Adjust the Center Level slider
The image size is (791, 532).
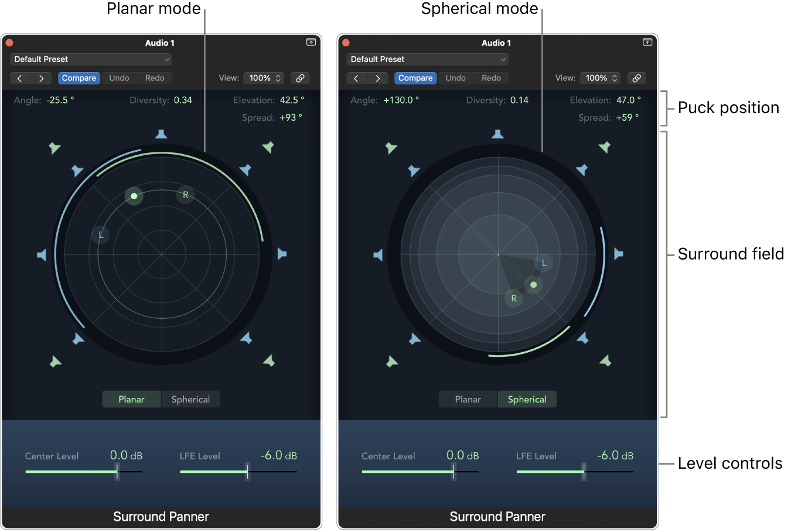point(117,471)
